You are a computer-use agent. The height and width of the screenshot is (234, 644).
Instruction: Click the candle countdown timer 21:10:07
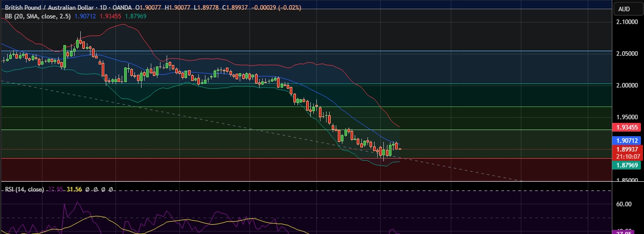627,156
